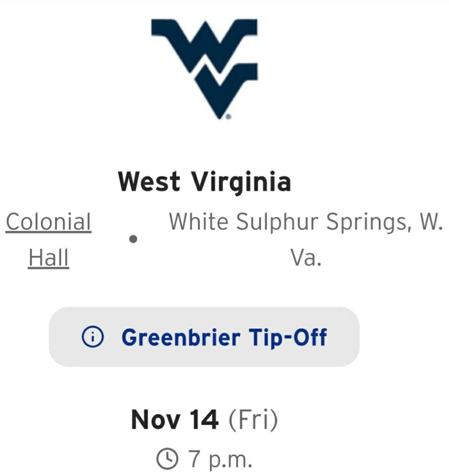Click the "(Fri)" day label

[x=253, y=420]
